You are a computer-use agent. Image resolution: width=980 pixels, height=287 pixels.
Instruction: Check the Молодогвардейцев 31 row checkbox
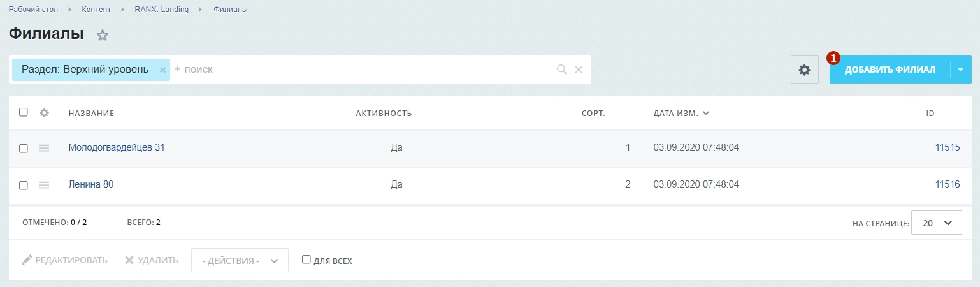[x=24, y=148]
